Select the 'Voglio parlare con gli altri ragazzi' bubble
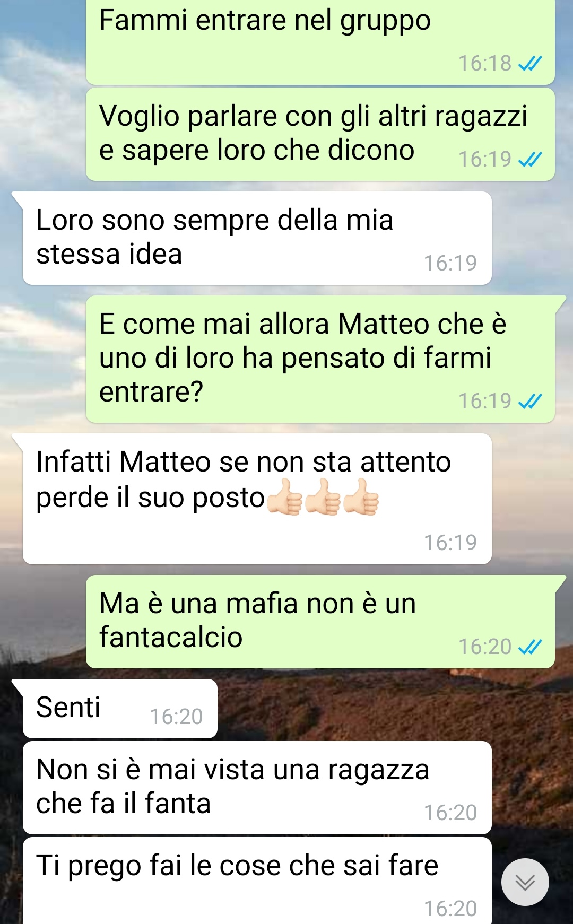This screenshot has height=924, width=573. 320,134
